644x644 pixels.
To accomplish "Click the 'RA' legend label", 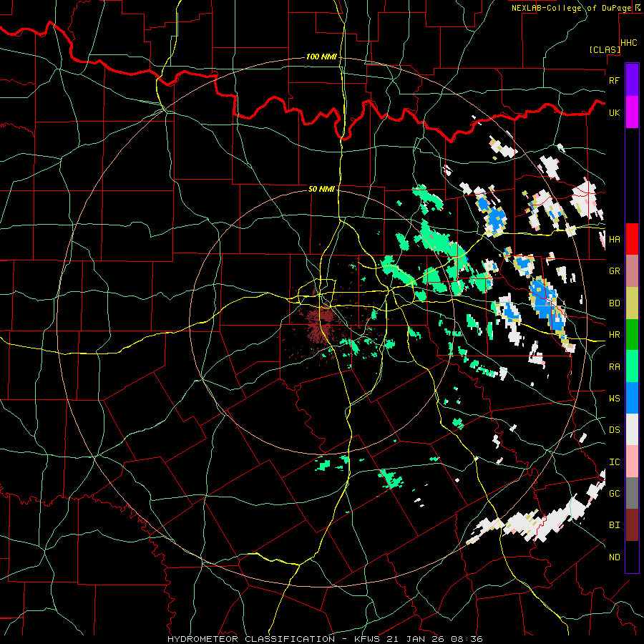I will click(x=614, y=367).
